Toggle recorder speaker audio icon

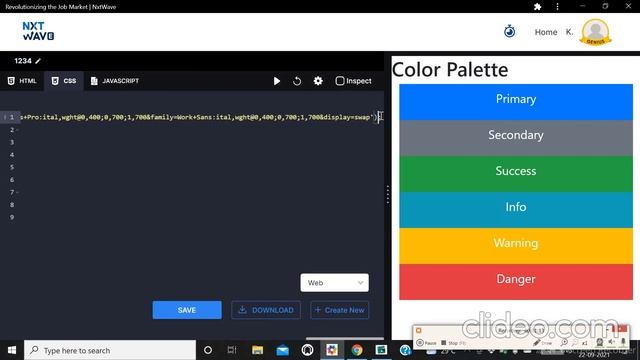click(611, 342)
